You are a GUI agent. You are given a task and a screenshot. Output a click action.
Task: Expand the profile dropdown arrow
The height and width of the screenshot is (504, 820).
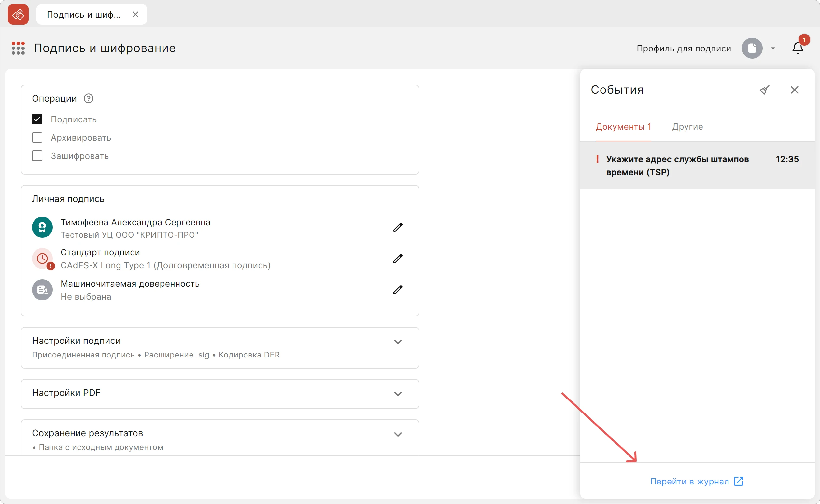tap(773, 49)
